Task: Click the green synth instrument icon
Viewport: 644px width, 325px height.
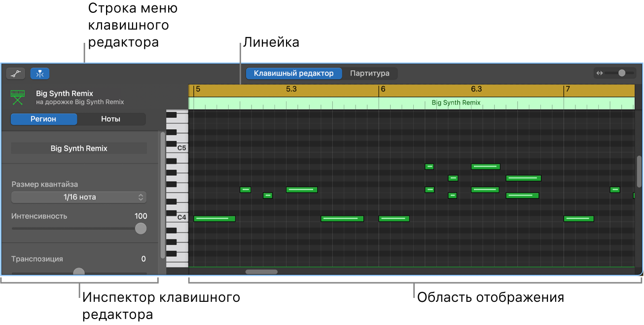Action: pyautogui.click(x=18, y=97)
